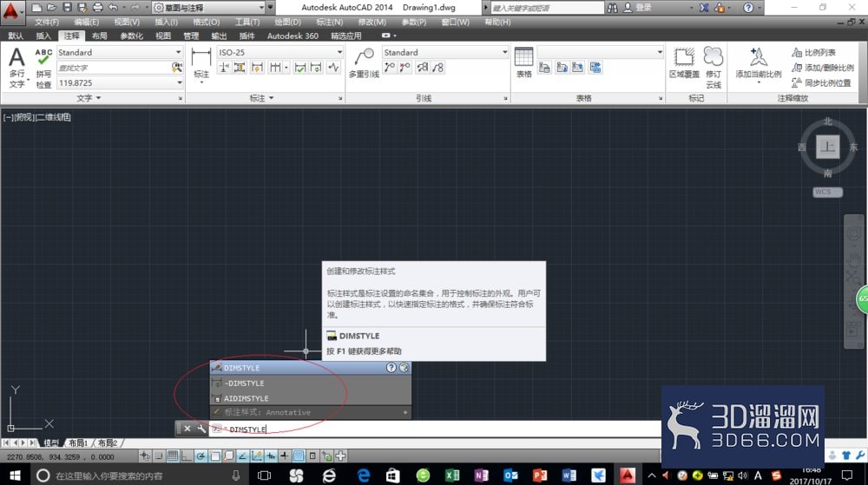Open the 文件(F) menu
The height and width of the screenshot is (485, 868).
pos(47,22)
